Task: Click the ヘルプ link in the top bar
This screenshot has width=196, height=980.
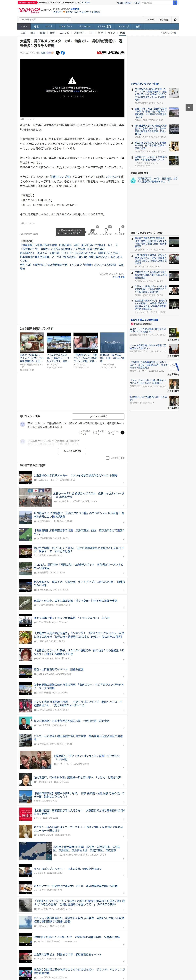Action: [x=136, y=3]
